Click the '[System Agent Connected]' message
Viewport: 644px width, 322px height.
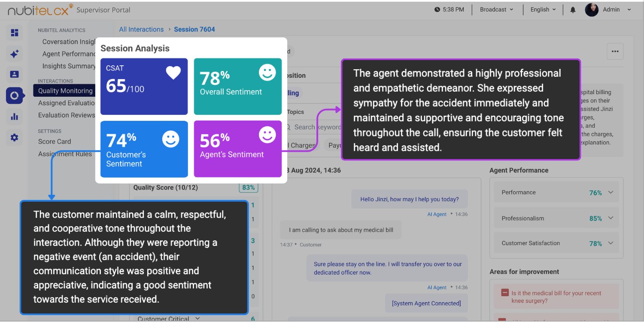tap(426, 304)
